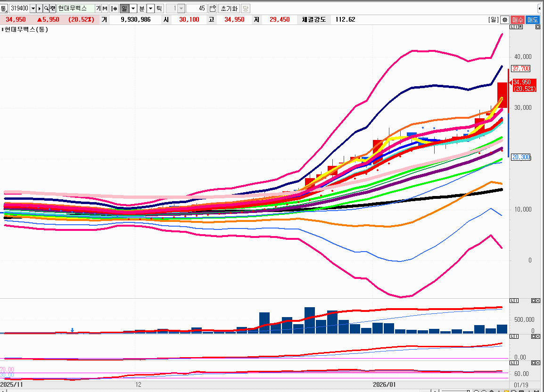This screenshot has width=544, height=392.
Task: Click the 기 button beside stock name
Action: pos(98,8)
